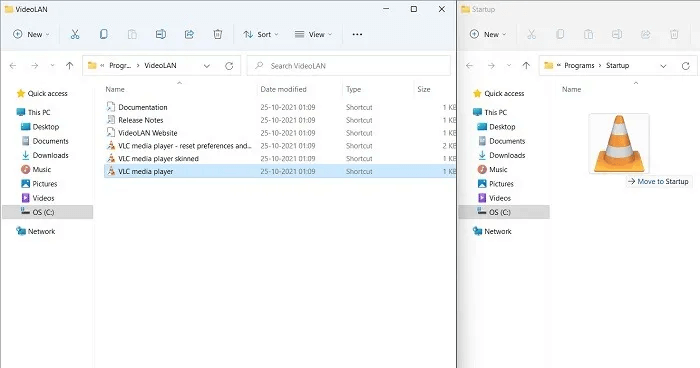This screenshot has width=700, height=368.
Task: Open recent locations chevron in VideoLAN window
Action: click(x=52, y=66)
